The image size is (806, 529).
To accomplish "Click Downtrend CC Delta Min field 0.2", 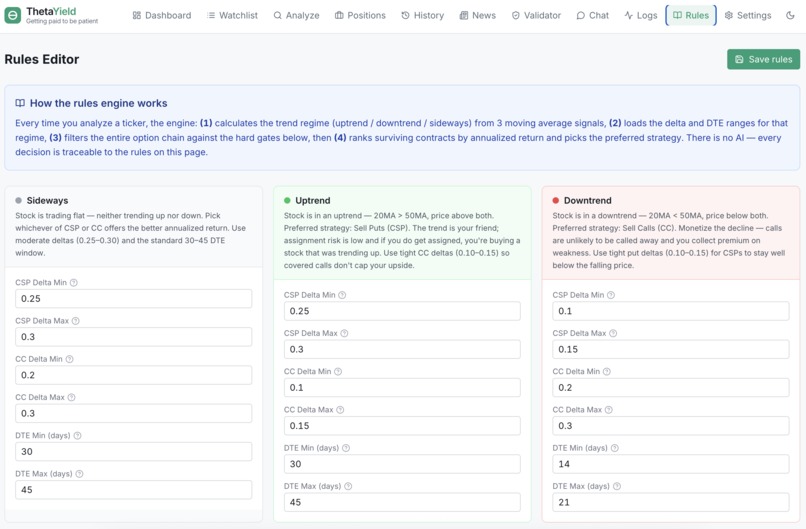I will point(671,388).
